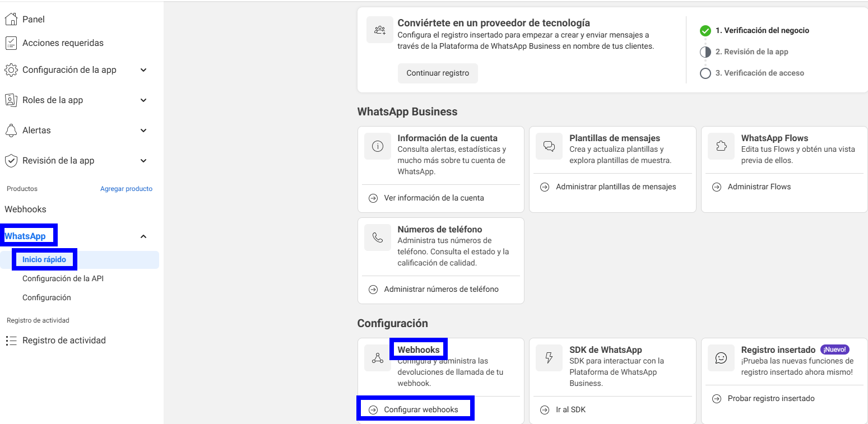Open Administrar plantillas de mensajes
This screenshot has height=424, width=868.
coord(616,187)
